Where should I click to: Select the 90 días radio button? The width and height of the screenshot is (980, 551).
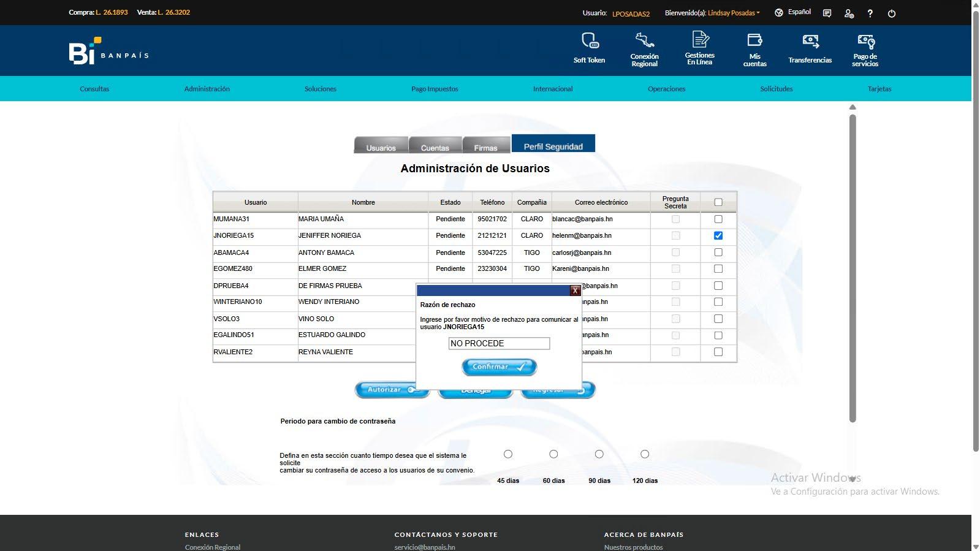(599, 454)
